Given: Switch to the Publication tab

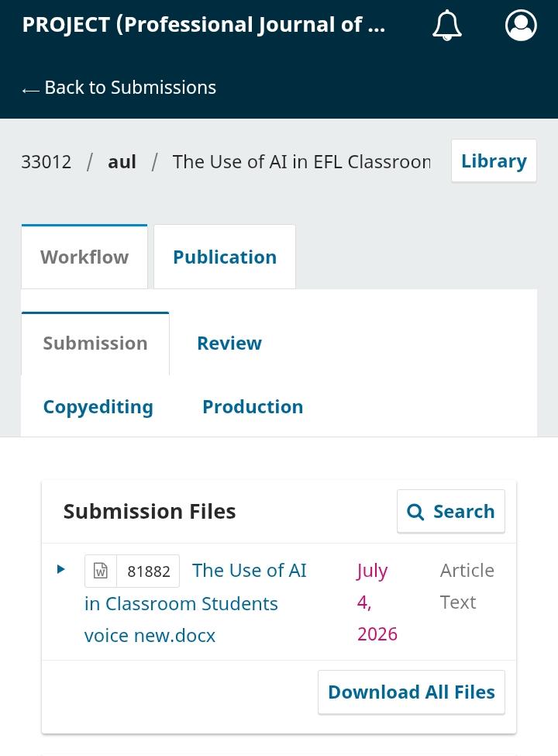Looking at the screenshot, I should [x=225, y=257].
